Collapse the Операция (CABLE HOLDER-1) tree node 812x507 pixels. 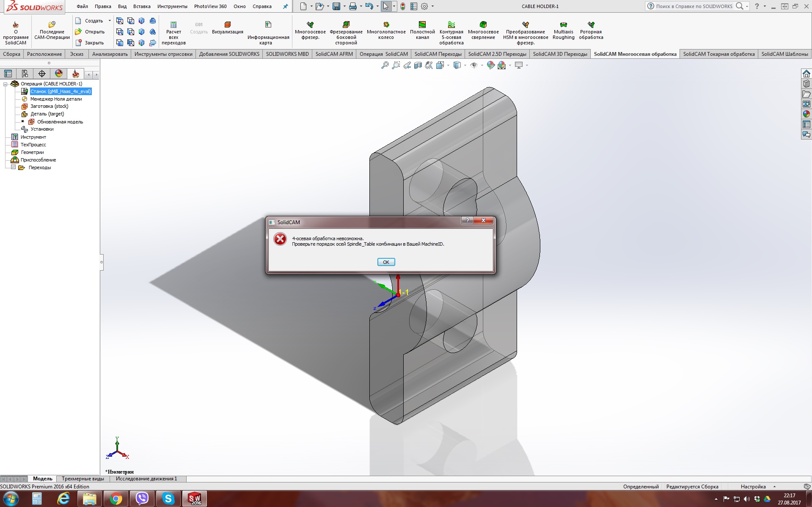pos(6,84)
